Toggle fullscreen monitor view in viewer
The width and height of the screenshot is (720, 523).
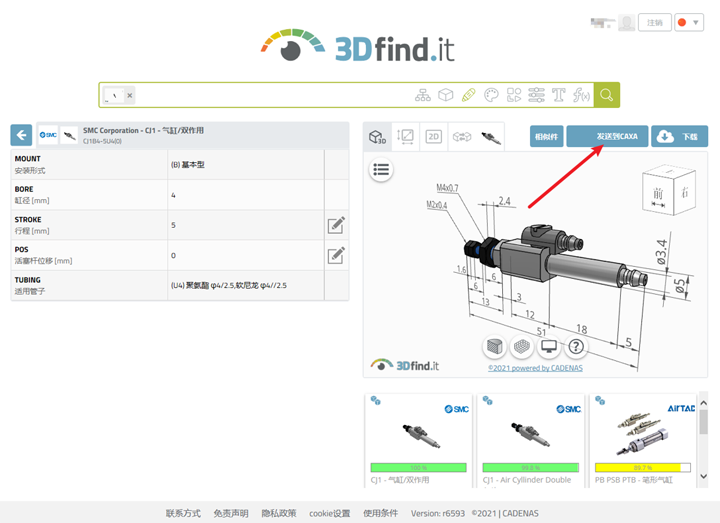(x=549, y=346)
